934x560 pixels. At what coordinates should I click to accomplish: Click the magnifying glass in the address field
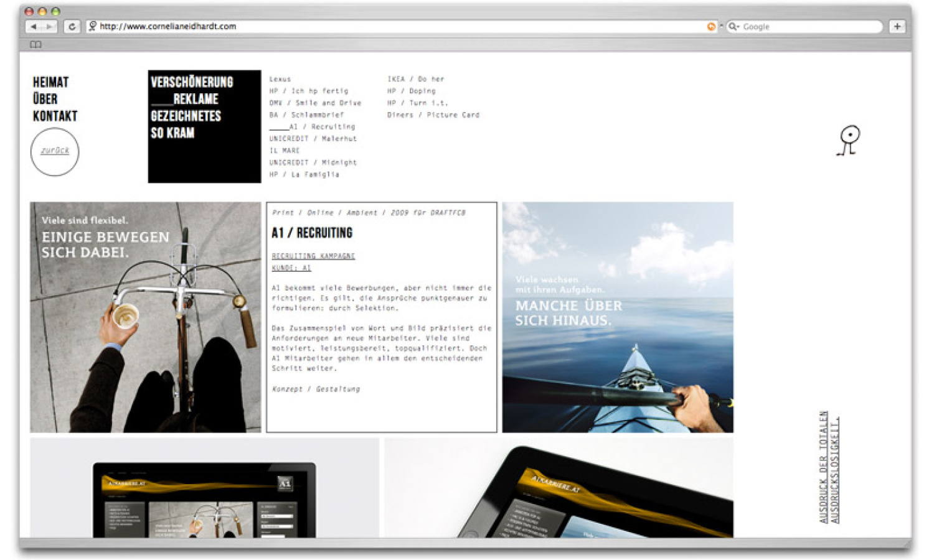92,26
